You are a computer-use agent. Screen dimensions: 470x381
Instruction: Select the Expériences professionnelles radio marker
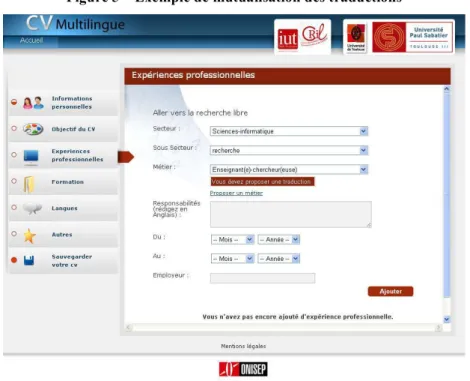pyautogui.click(x=14, y=155)
